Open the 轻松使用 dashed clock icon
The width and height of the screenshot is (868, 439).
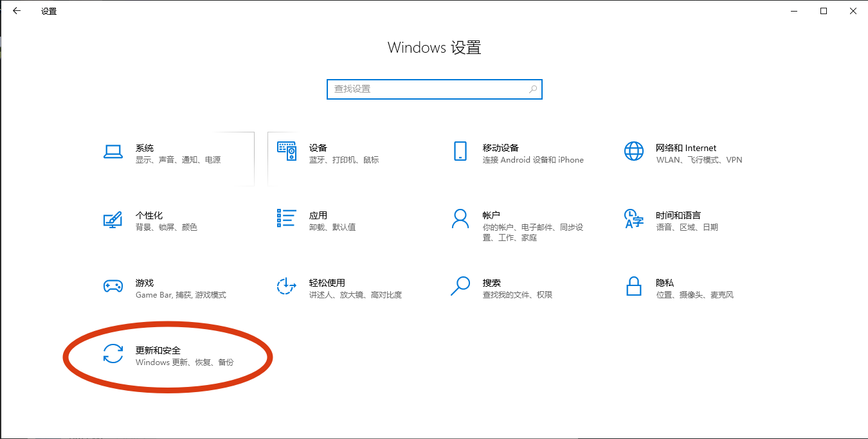tap(286, 286)
